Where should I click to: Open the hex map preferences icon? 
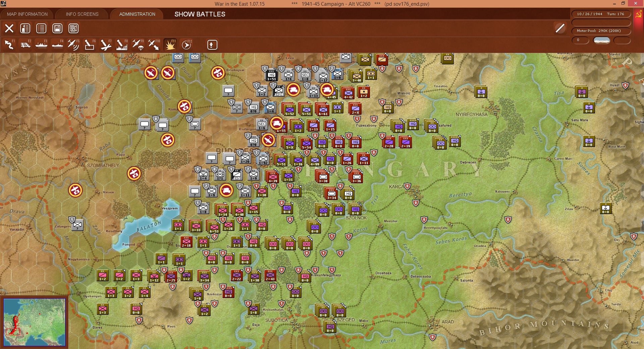pyautogui.click(x=73, y=28)
